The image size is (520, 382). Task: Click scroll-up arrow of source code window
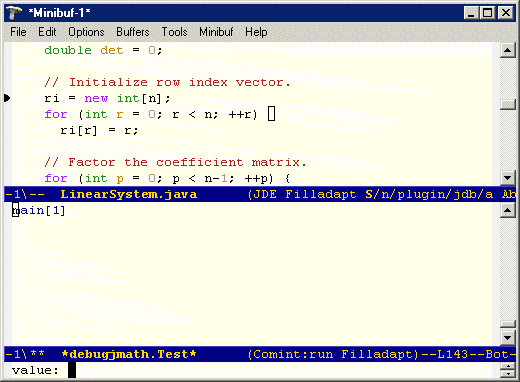pos(508,50)
